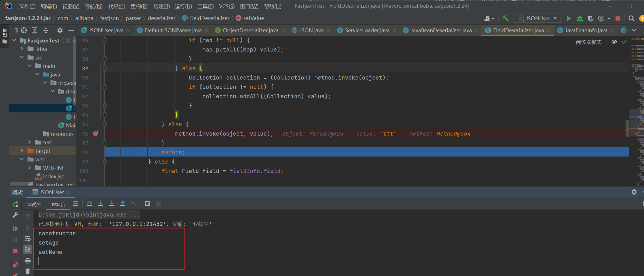Clear the console with the trash icon
This screenshot has width=644, height=276.
pos(28,271)
